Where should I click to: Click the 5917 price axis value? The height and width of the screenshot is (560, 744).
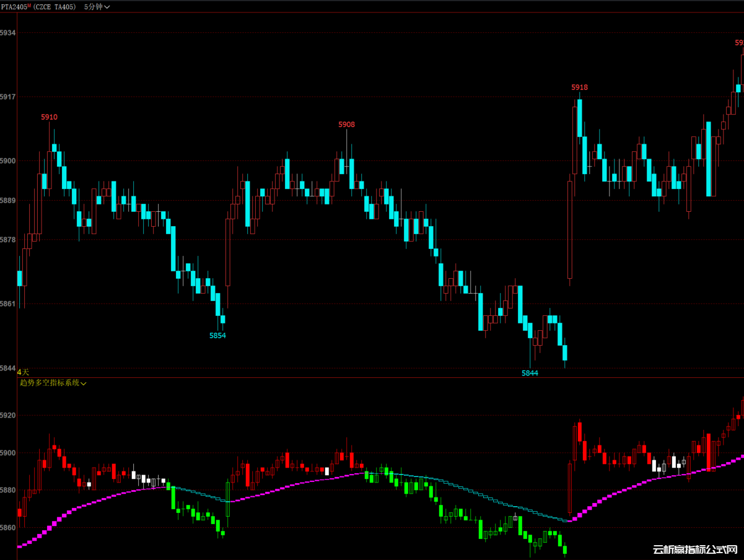8,97
